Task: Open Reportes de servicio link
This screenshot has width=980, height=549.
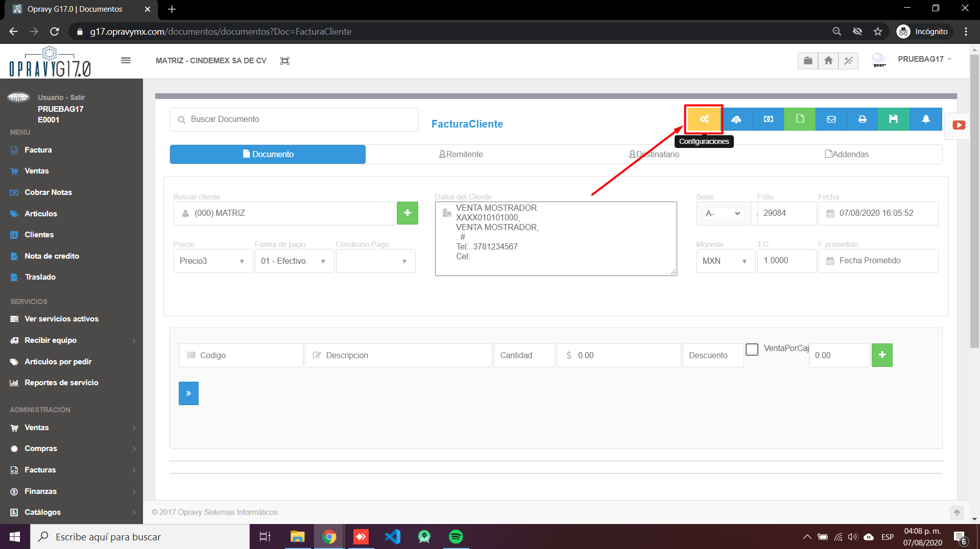Action: coord(61,383)
